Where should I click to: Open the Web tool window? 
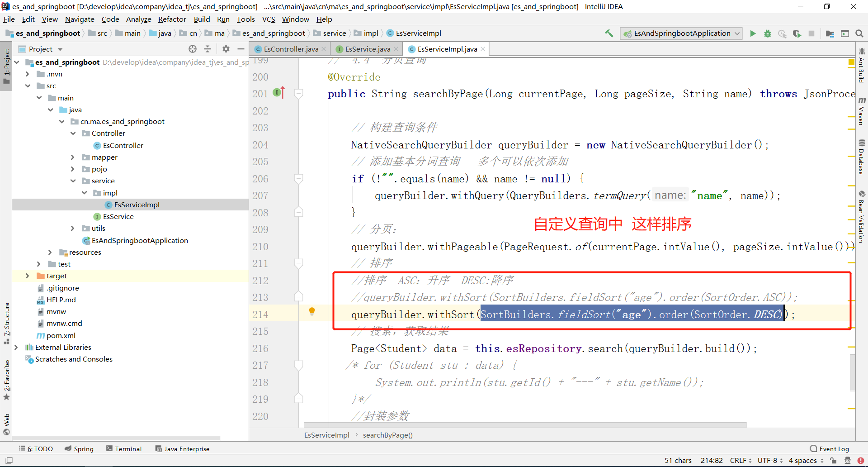tap(6, 424)
